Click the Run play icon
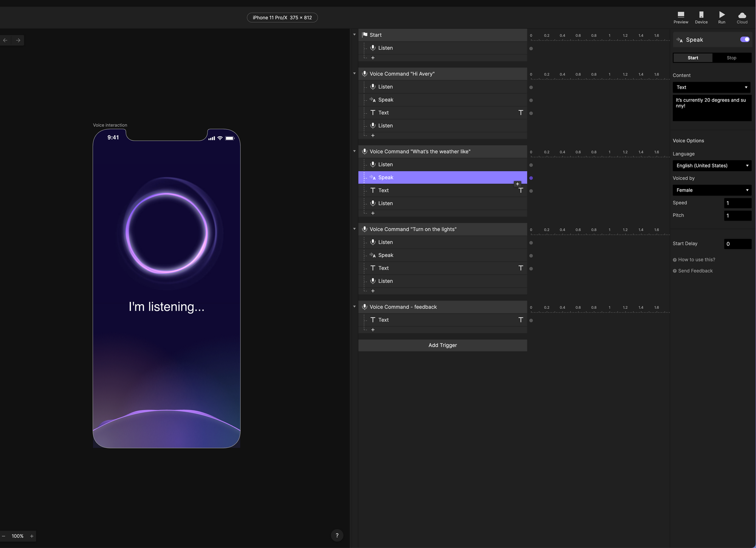Viewport: 756px width, 548px height. (722, 14)
